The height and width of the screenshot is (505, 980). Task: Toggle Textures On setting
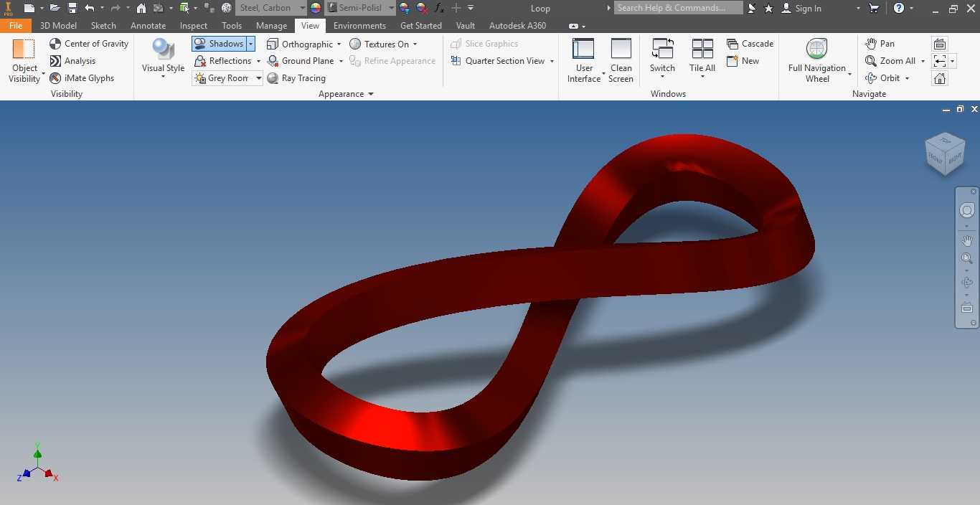(x=379, y=44)
